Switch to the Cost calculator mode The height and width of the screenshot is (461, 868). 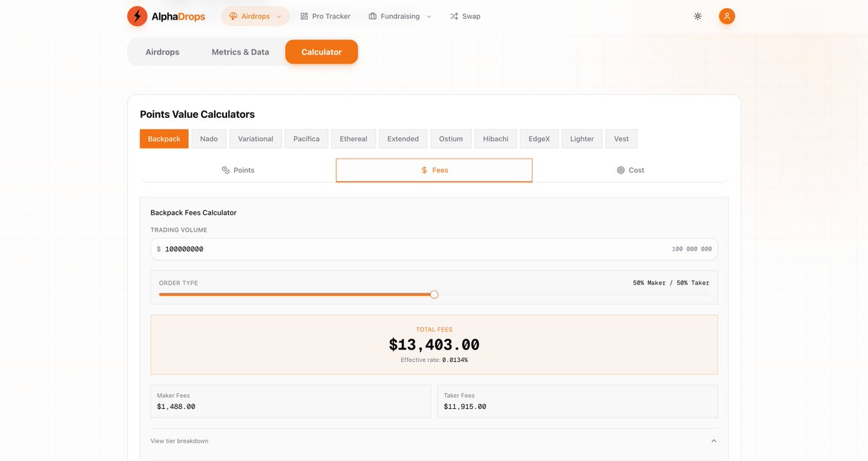[x=630, y=170]
